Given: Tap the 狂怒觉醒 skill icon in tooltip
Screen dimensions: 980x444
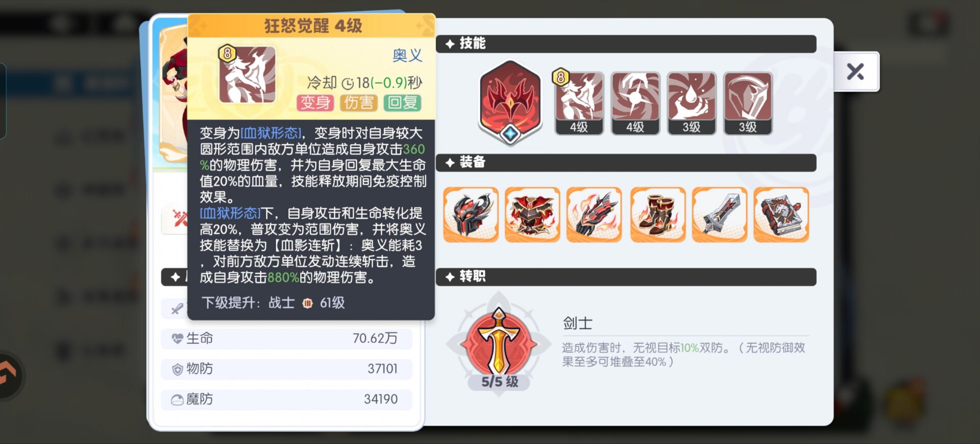Looking at the screenshot, I should 247,74.
